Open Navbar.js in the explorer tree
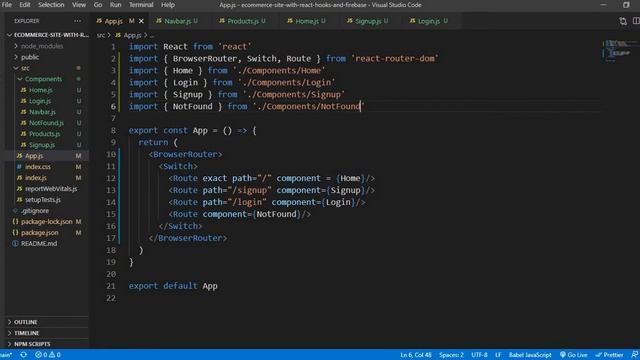Screen dimensions: 640x360 pos(42,112)
